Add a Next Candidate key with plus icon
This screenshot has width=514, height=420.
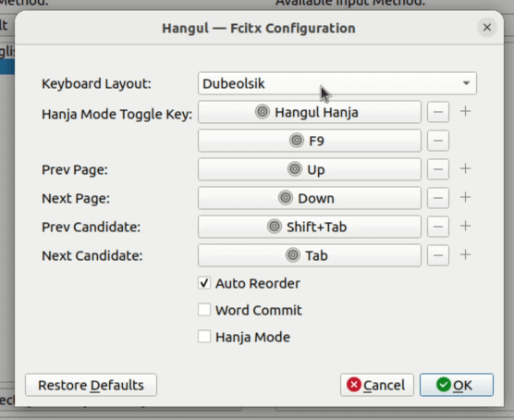click(466, 255)
